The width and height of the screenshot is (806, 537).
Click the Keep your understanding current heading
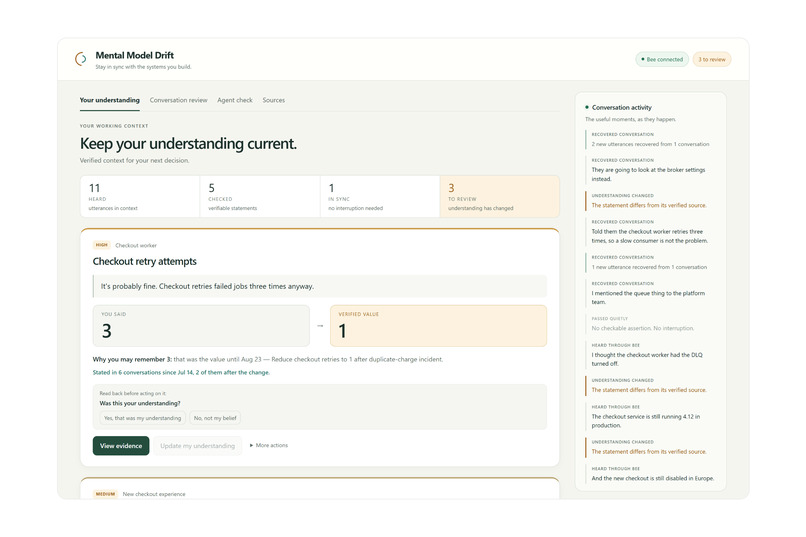coord(188,143)
